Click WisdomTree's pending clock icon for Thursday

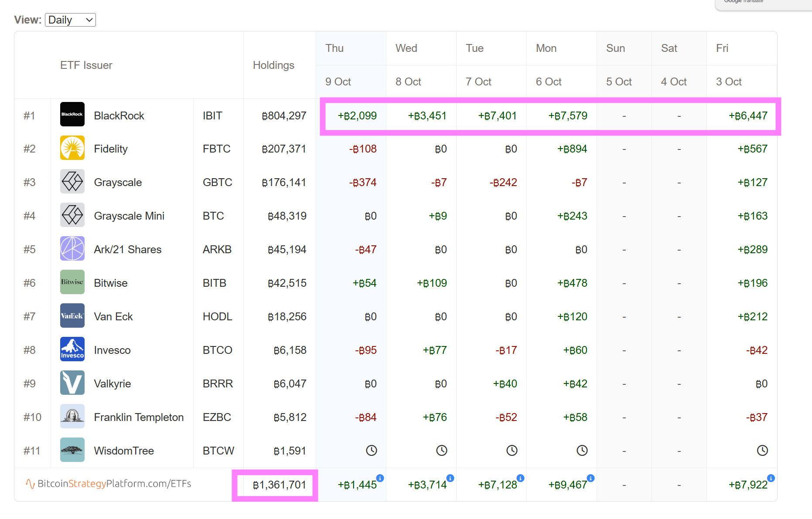pos(372,451)
